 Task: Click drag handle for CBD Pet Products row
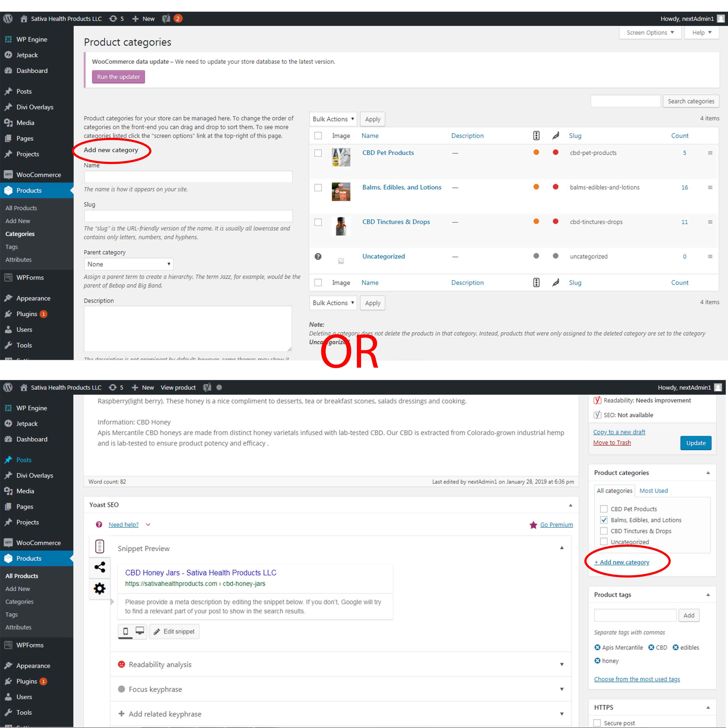710,153
